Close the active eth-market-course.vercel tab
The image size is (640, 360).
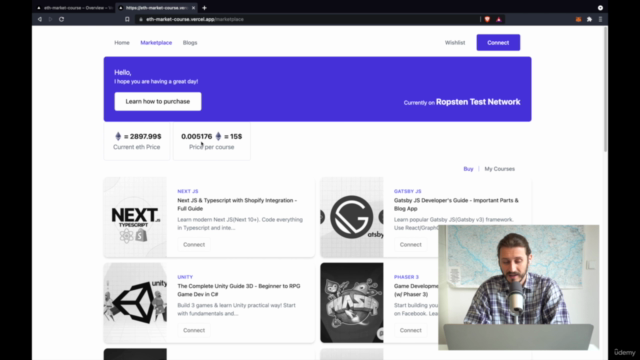[x=193, y=8]
